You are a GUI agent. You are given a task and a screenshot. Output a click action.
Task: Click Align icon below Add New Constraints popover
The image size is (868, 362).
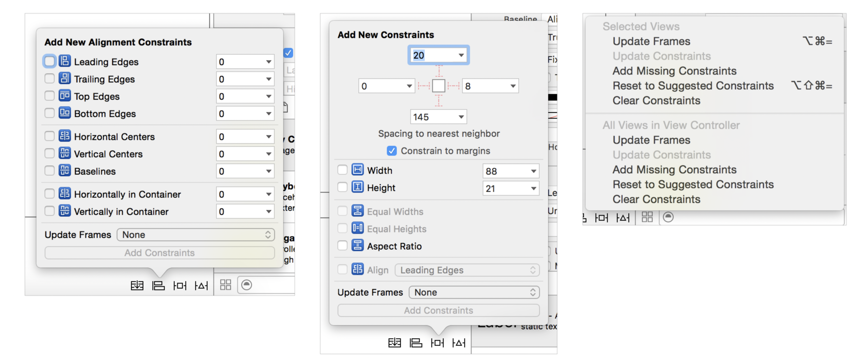(x=416, y=342)
